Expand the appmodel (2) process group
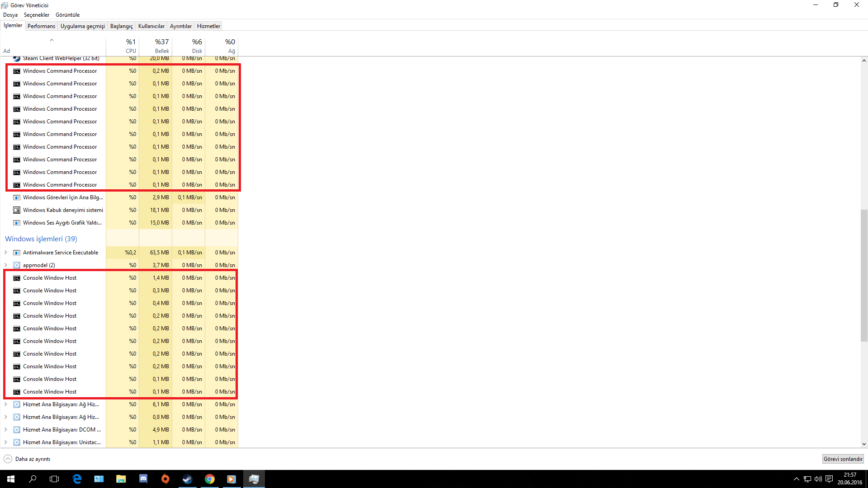This screenshot has height=488, width=868. (x=6, y=265)
